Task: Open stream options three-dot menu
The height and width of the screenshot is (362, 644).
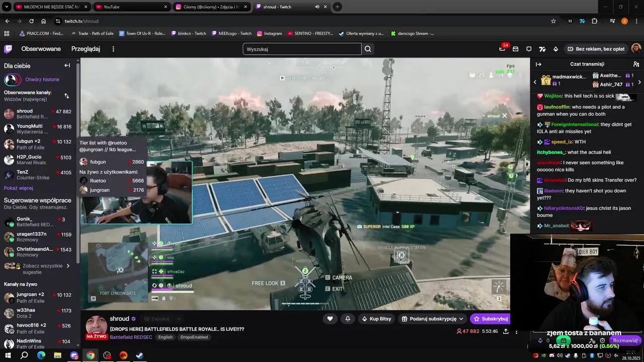Action: [516, 331]
